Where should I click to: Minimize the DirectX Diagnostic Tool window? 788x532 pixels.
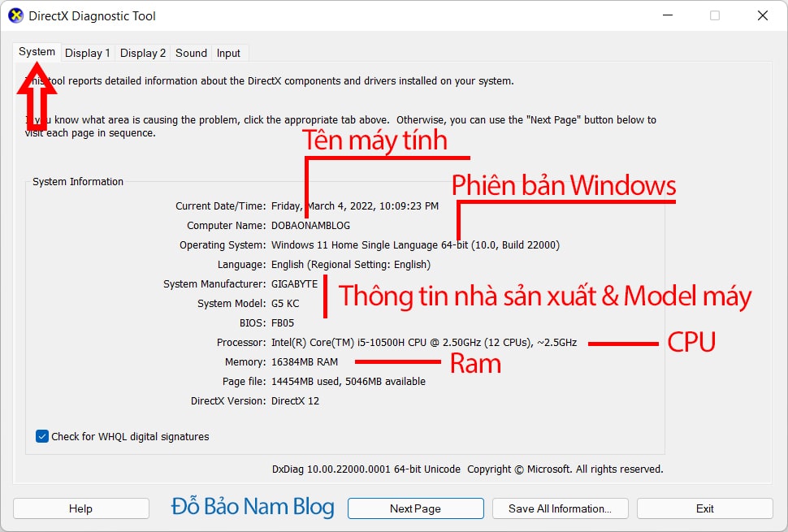[x=668, y=15]
